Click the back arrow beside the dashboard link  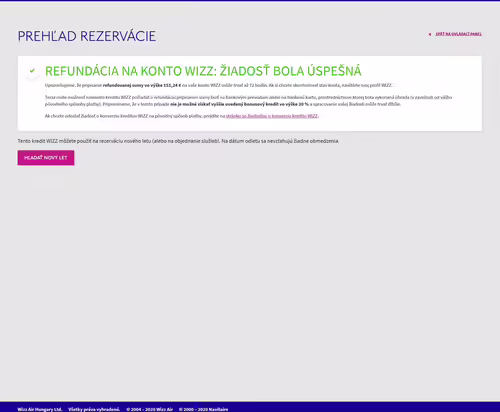pyautogui.click(x=430, y=34)
